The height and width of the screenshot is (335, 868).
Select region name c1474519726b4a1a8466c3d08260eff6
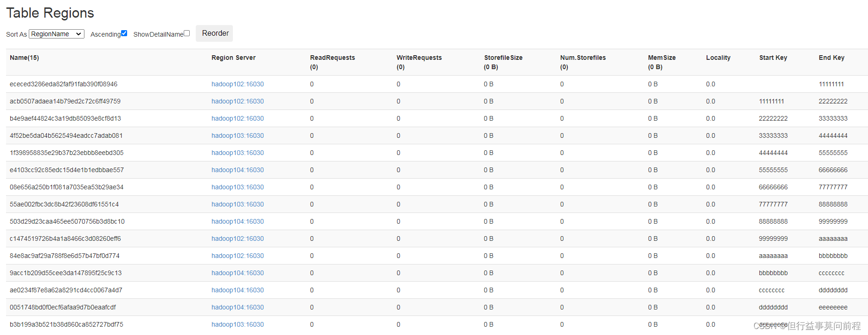click(65, 238)
